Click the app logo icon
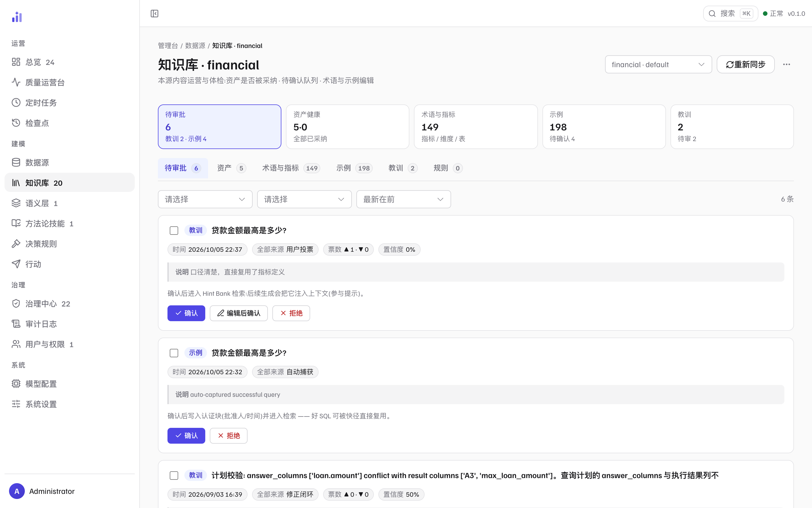Screen dimensions: 812x508 17,17
